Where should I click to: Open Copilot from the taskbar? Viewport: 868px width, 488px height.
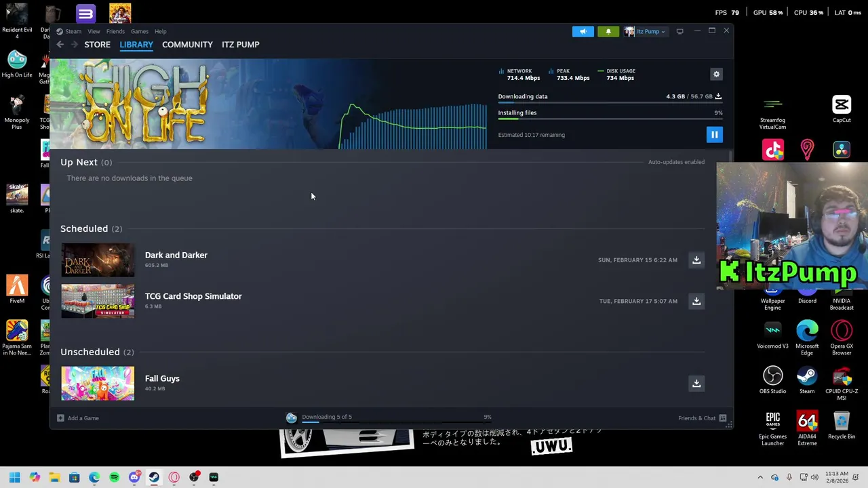click(35, 477)
